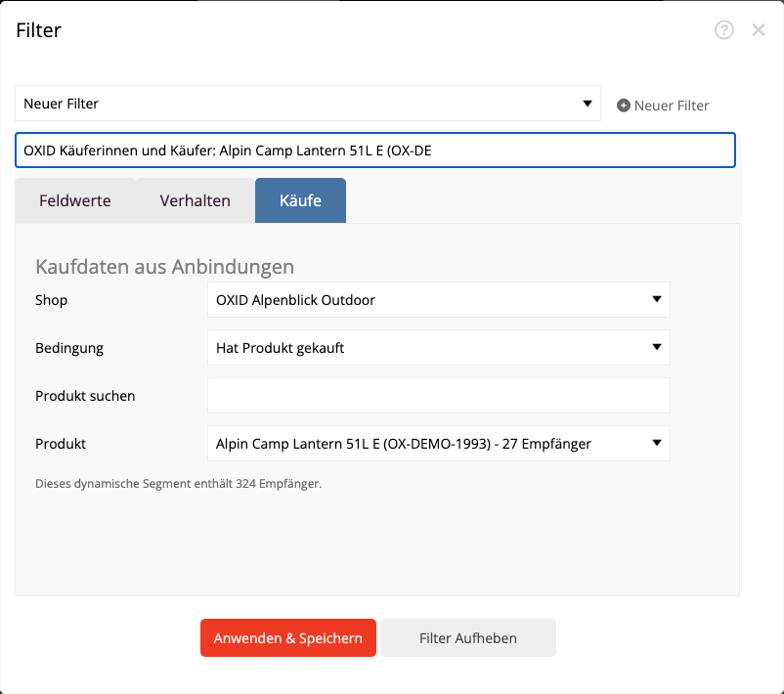Open the help question mark icon
This screenshot has height=694, width=784.
pos(723,30)
